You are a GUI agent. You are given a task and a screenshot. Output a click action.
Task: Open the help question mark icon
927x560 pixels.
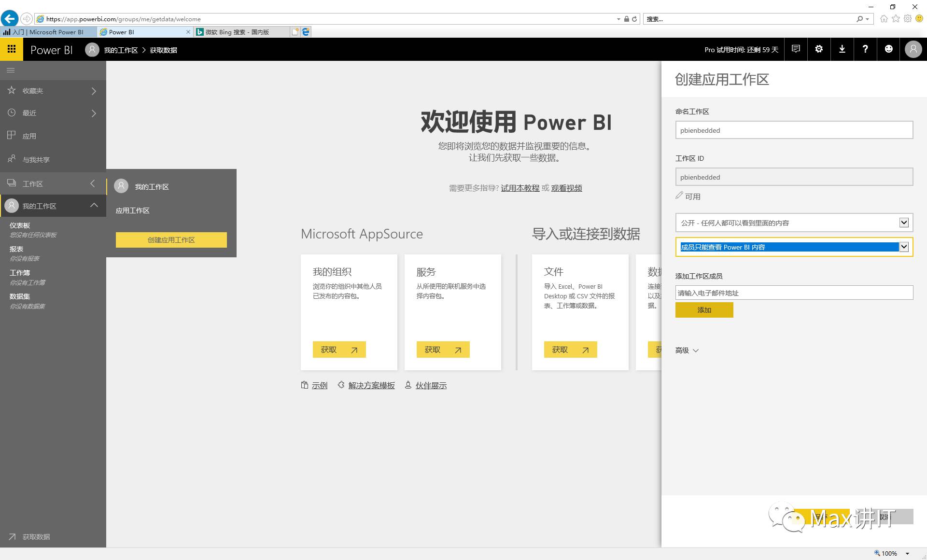(865, 49)
